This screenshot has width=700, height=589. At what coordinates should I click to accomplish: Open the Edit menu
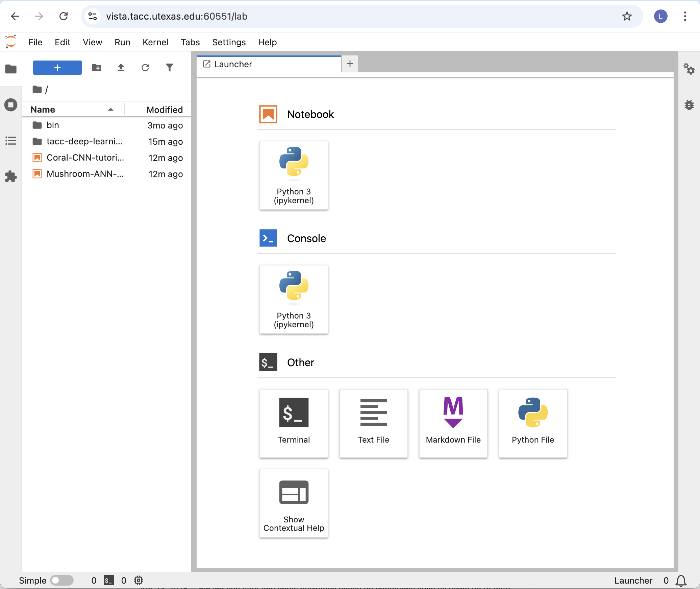coord(62,42)
